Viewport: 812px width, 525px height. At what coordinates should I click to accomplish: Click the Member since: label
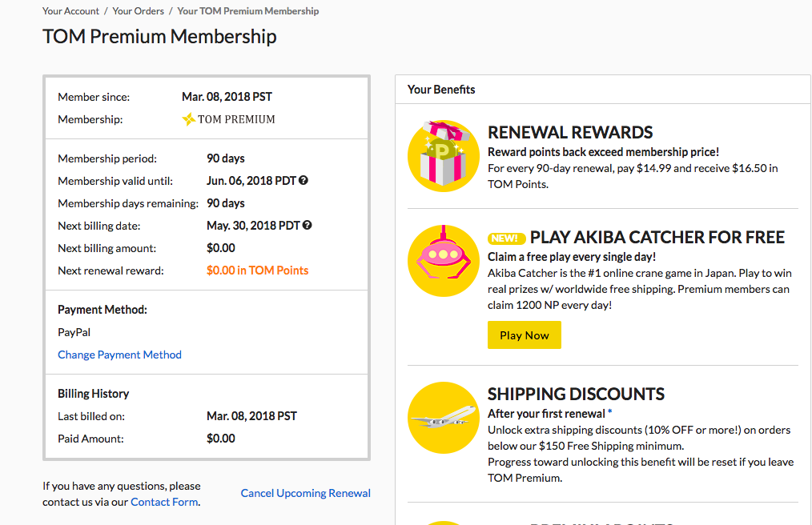pos(94,97)
